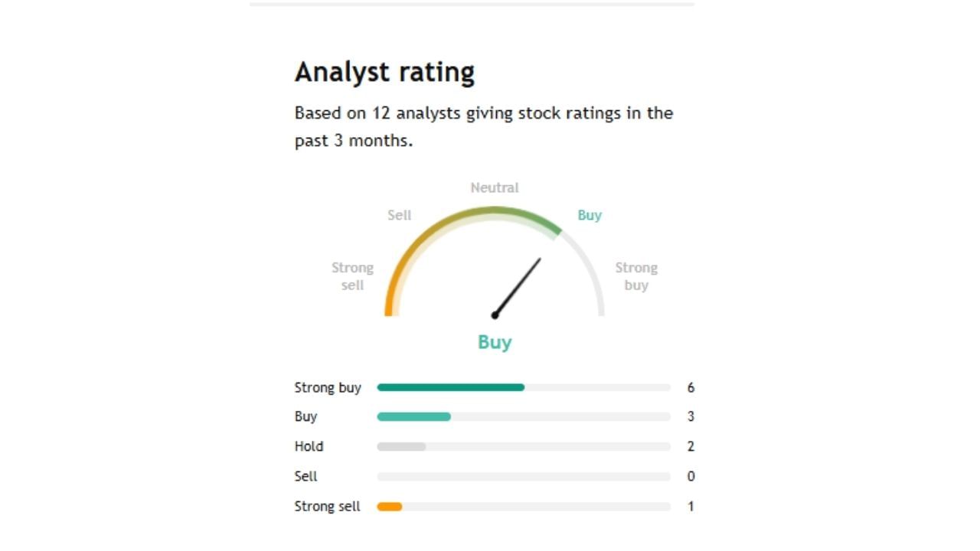Screen dimensions: 980x551
Task: Click the dark green Strong buy bar
Action: point(450,387)
